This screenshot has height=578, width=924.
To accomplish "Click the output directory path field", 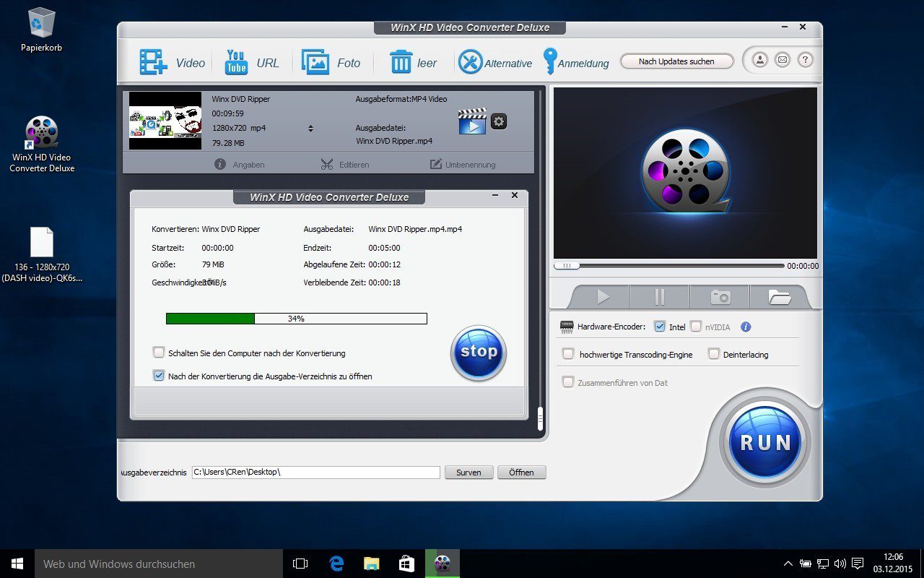I will tap(315, 473).
